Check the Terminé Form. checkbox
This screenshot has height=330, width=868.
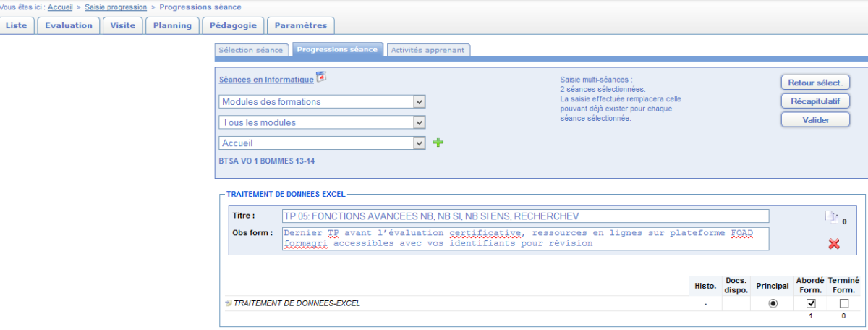pyautogui.click(x=843, y=303)
